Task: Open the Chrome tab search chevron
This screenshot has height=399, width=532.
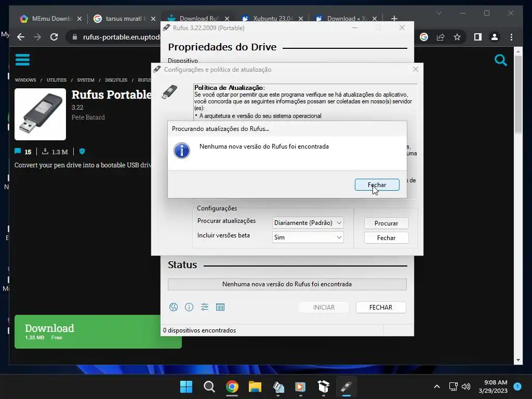Action: pyautogui.click(x=438, y=13)
